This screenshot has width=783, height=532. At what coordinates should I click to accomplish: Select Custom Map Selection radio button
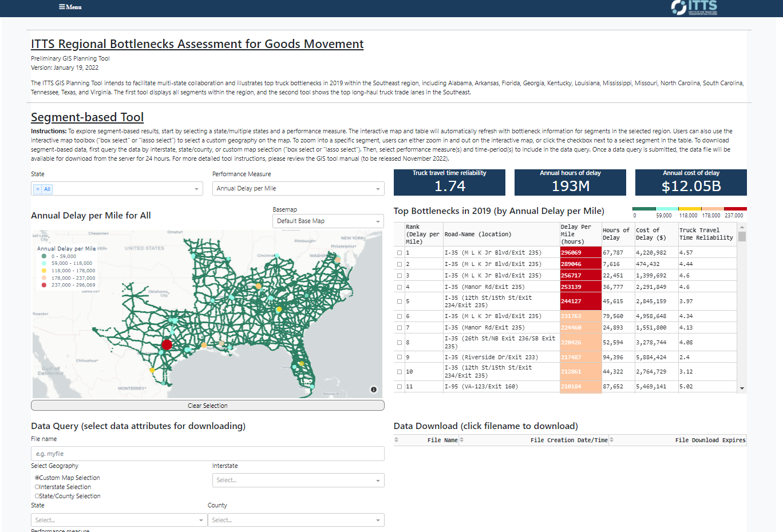coord(37,478)
